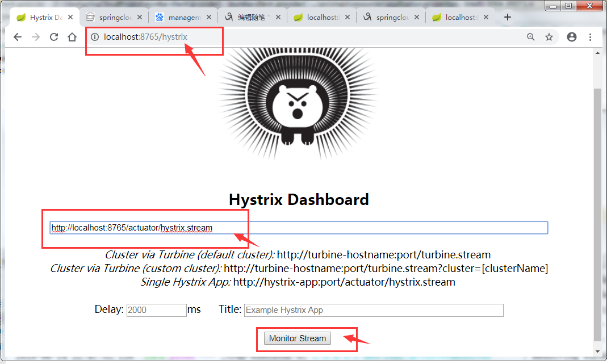The height and width of the screenshot is (364, 607).
Task: Close the Hystrix Dashboard tab
Action: point(70,18)
